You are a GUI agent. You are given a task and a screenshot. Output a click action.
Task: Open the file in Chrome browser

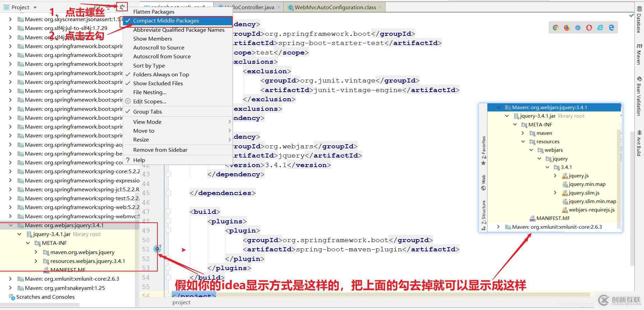click(556, 28)
